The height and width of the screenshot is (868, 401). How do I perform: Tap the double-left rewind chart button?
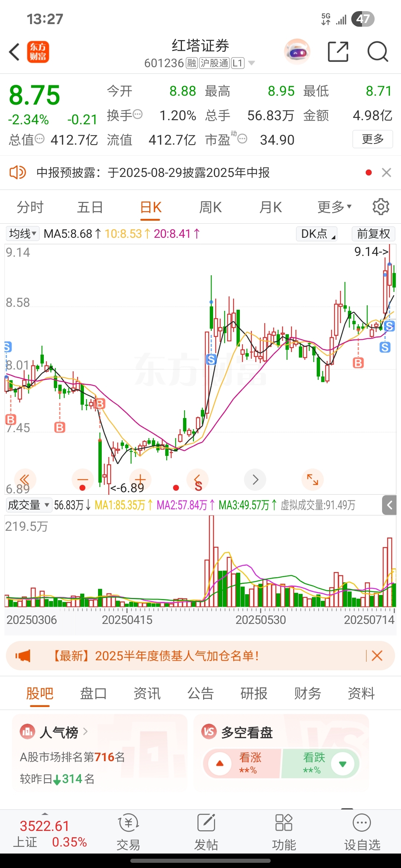25,479
